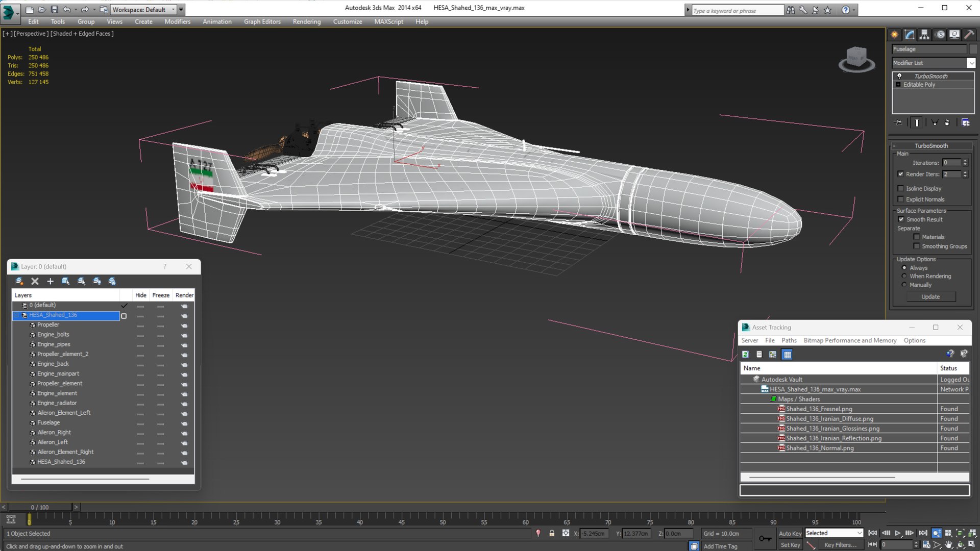
Task: Open the Graph Editors menu
Action: [x=262, y=21]
